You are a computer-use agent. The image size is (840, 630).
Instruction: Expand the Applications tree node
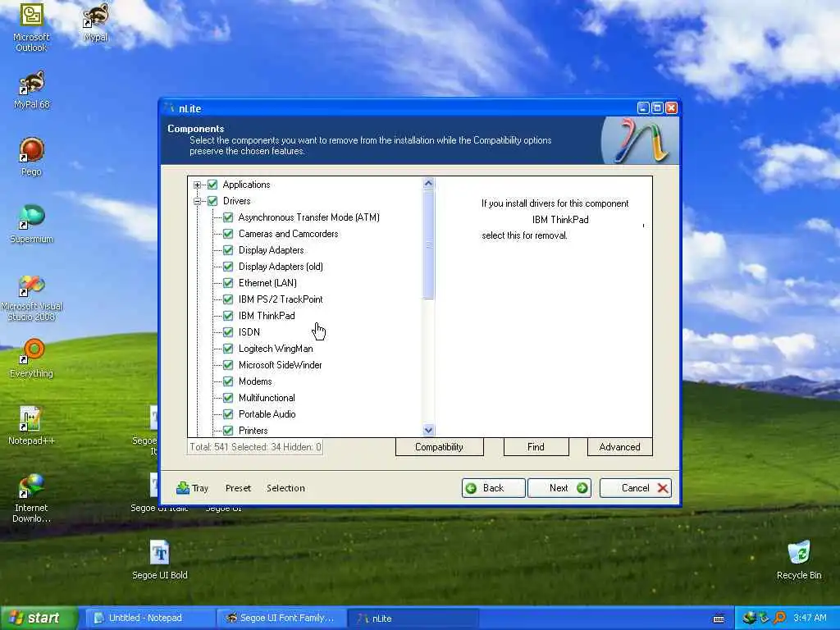197,185
